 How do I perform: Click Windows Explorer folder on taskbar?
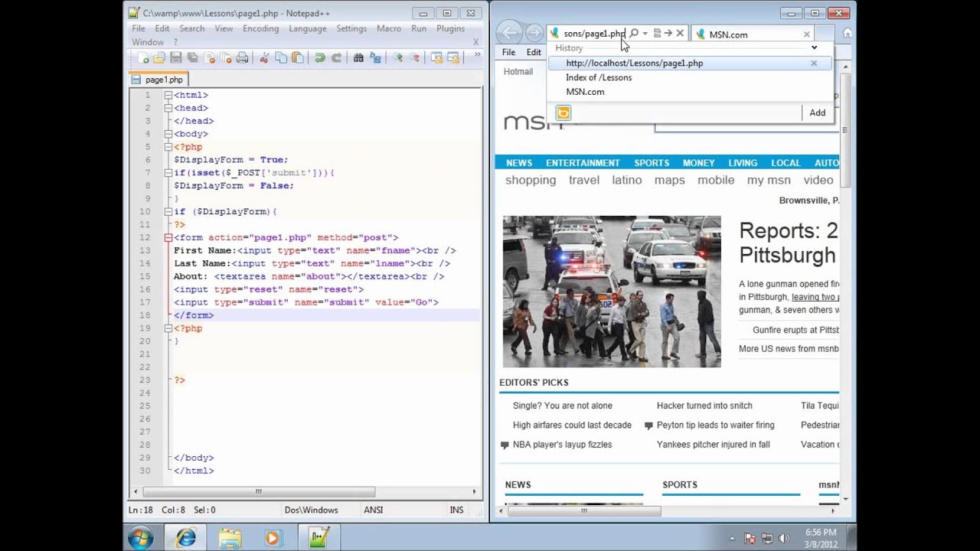click(230, 539)
